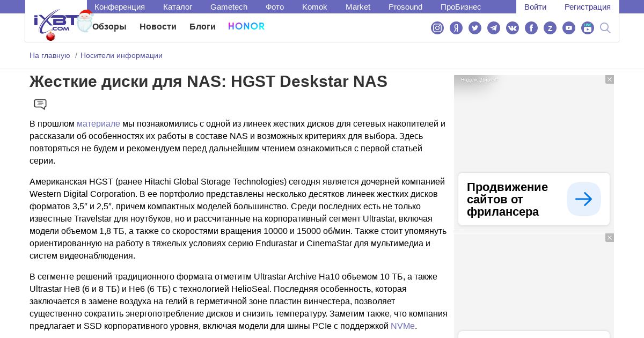This screenshot has width=644, height=338.
Task: Open iXBT Twitter icon
Action: (x=475, y=28)
